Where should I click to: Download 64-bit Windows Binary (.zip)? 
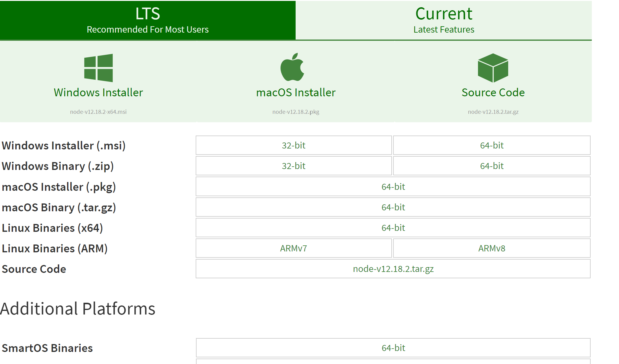492,166
